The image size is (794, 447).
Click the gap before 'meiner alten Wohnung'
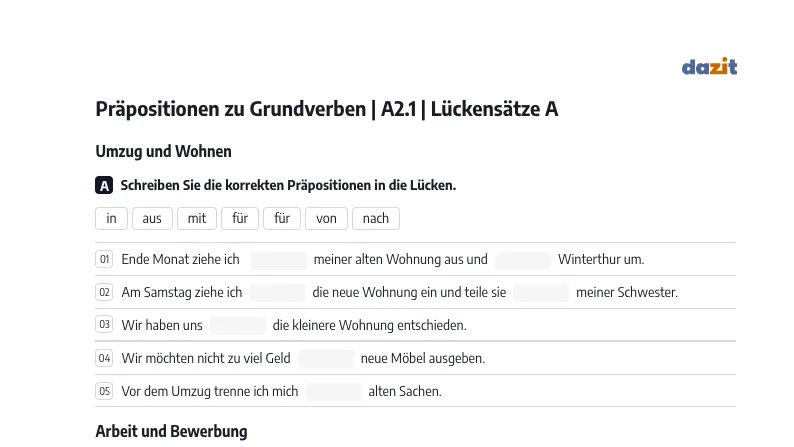279,260
